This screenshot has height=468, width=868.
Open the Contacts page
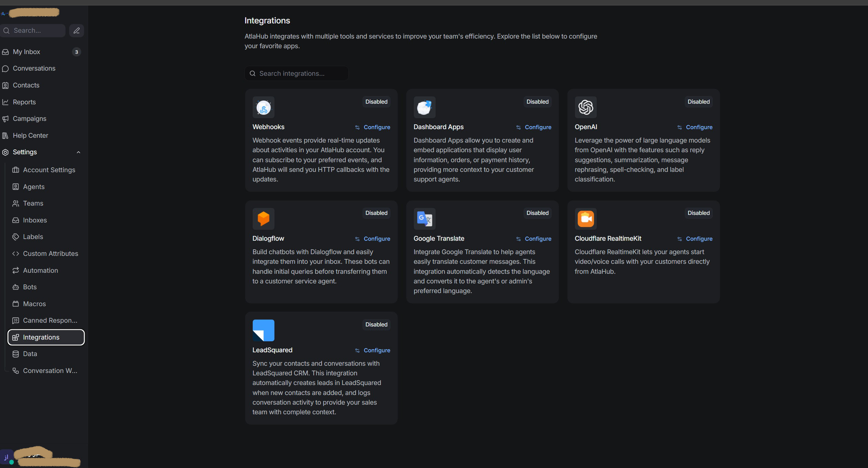pyautogui.click(x=41, y=85)
